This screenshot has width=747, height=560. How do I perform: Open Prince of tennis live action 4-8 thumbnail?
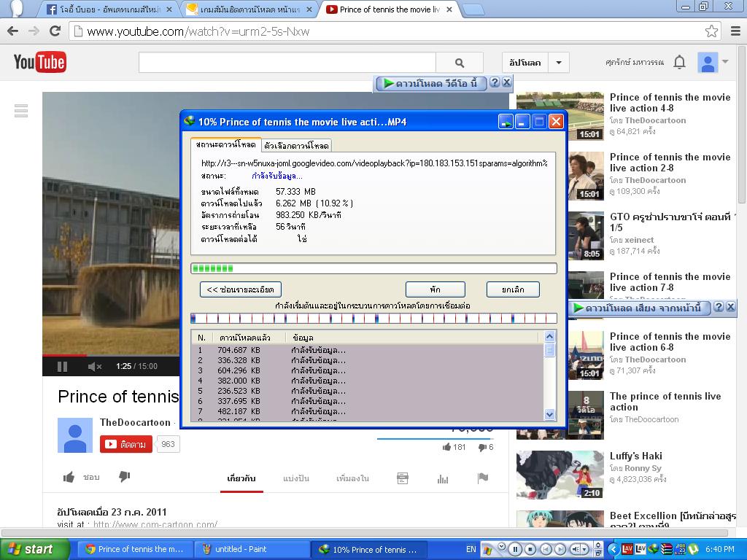(x=560, y=116)
